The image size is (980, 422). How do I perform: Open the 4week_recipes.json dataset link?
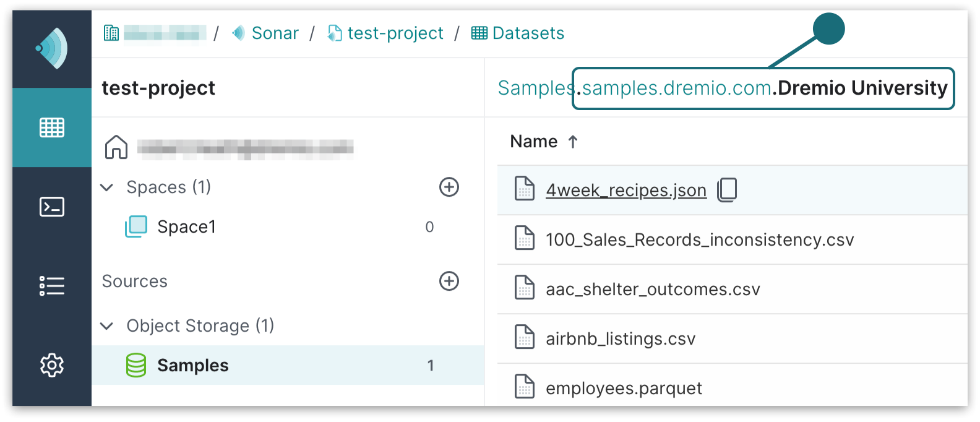625,190
